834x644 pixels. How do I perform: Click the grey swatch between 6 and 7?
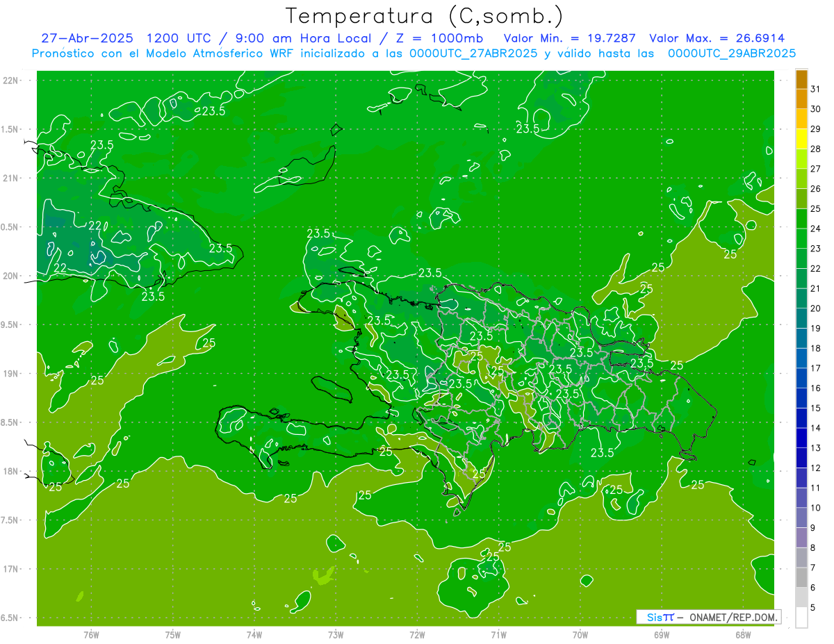(801, 578)
